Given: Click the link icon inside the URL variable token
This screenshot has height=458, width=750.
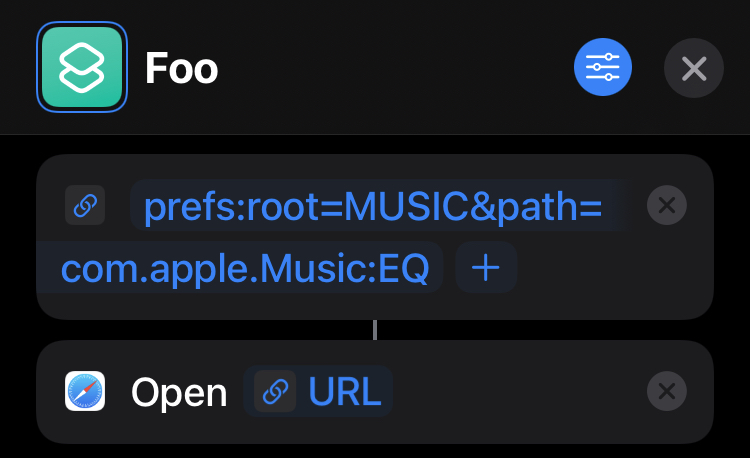Looking at the screenshot, I should (x=275, y=391).
